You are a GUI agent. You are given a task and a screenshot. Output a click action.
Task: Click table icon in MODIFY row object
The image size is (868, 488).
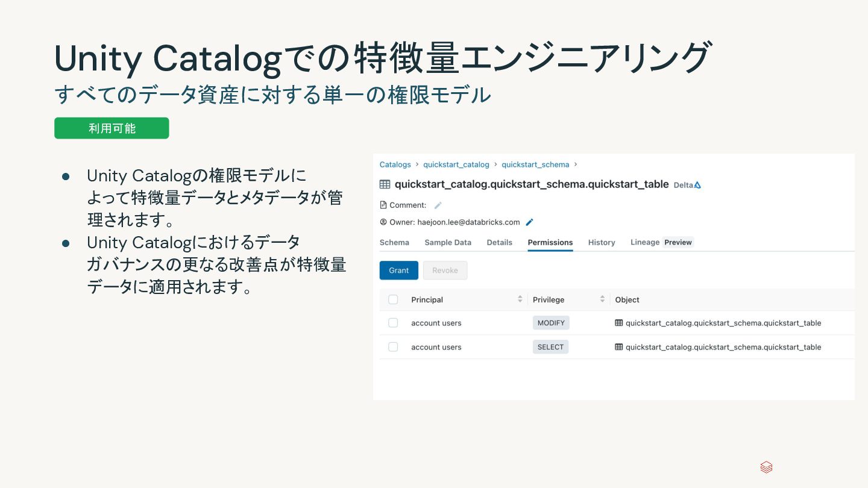point(618,323)
